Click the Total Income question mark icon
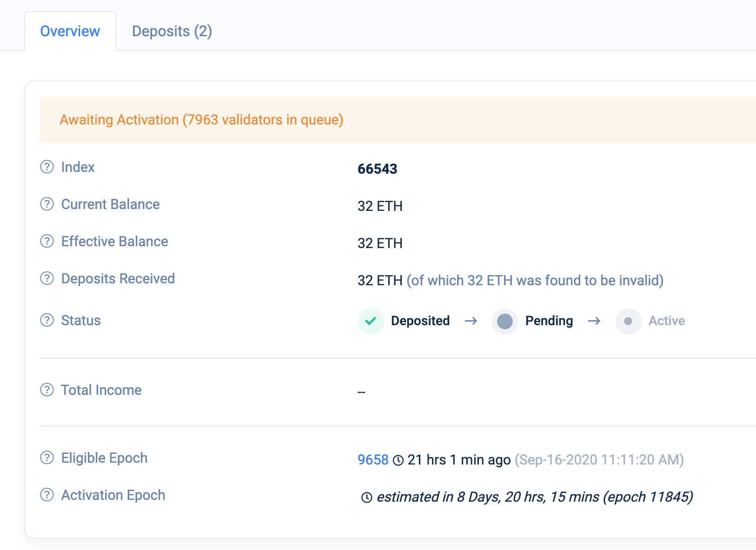The width and height of the screenshot is (756, 550). point(46,390)
